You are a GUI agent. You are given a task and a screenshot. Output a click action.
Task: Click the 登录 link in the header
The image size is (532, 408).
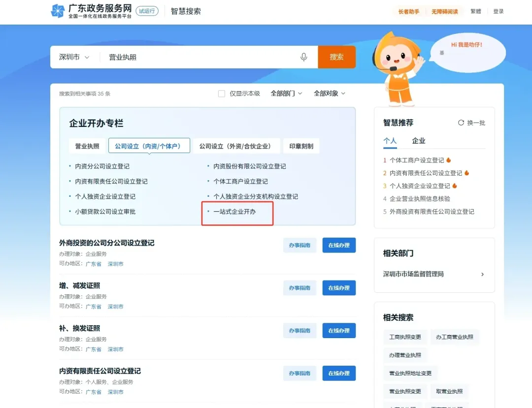point(498,11)
